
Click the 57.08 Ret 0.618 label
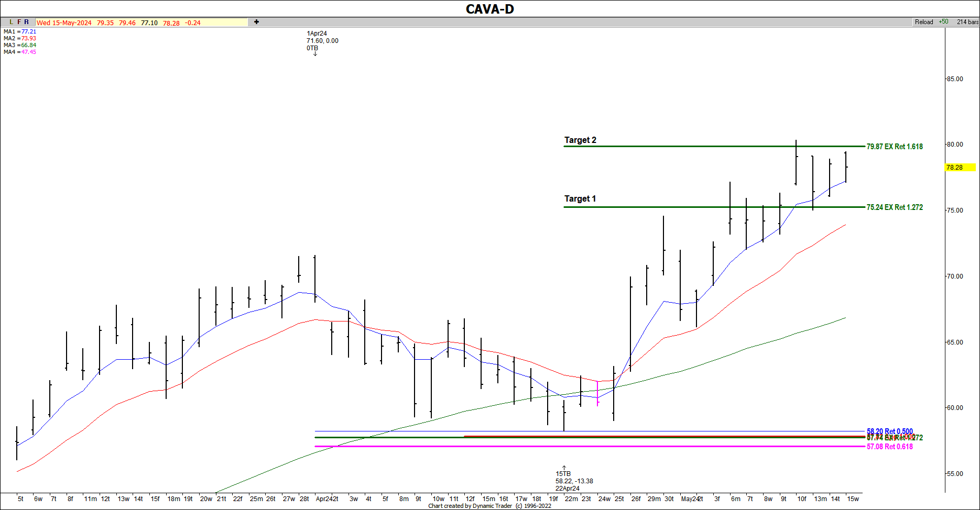point(890,447)
